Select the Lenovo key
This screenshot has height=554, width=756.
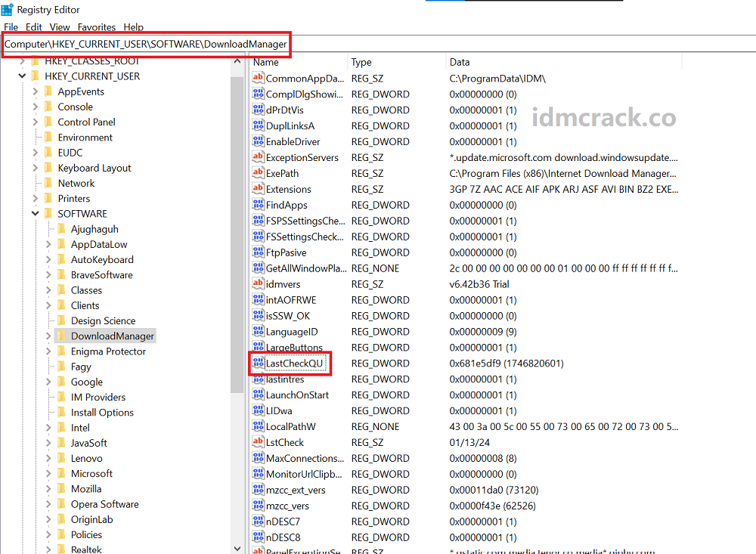click(86, 458)
